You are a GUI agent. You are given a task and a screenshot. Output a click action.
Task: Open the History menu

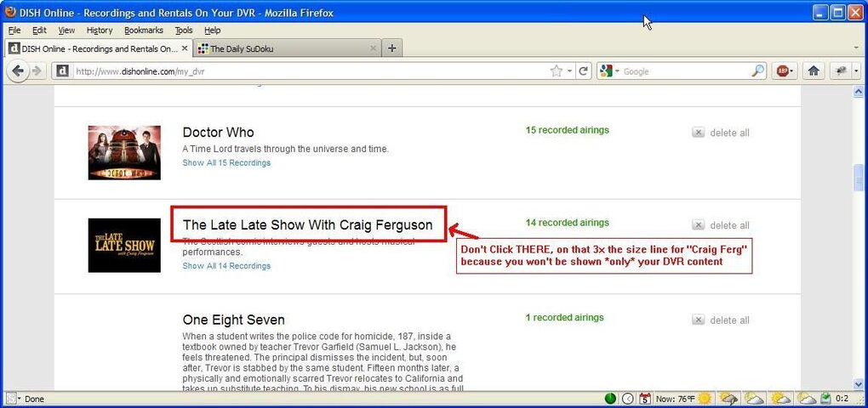100,31
